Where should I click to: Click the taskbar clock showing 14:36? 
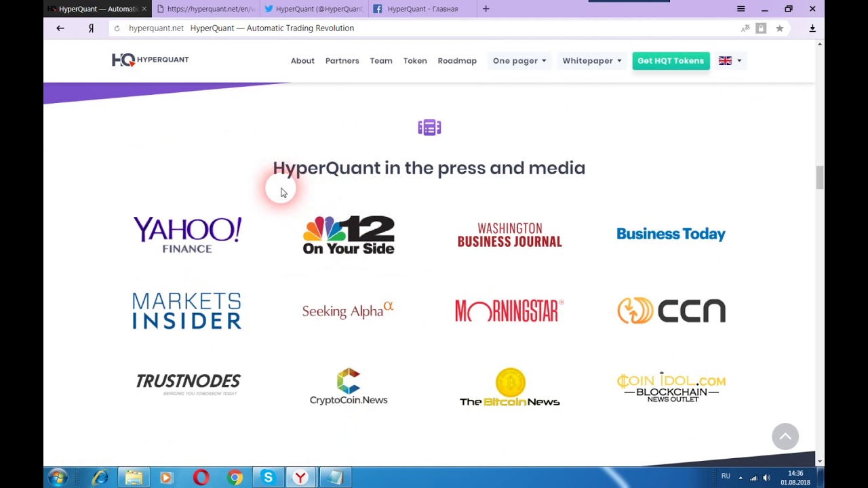[795, 478]
